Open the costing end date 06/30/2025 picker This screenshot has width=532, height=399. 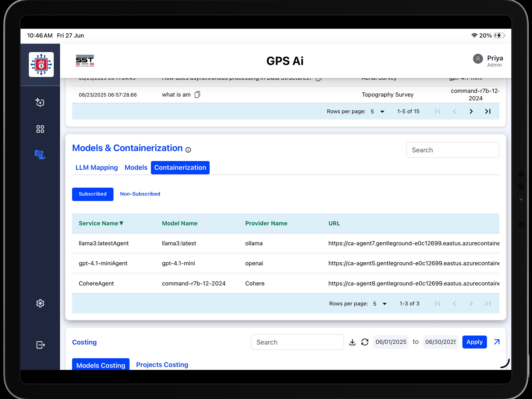[440, 342]
